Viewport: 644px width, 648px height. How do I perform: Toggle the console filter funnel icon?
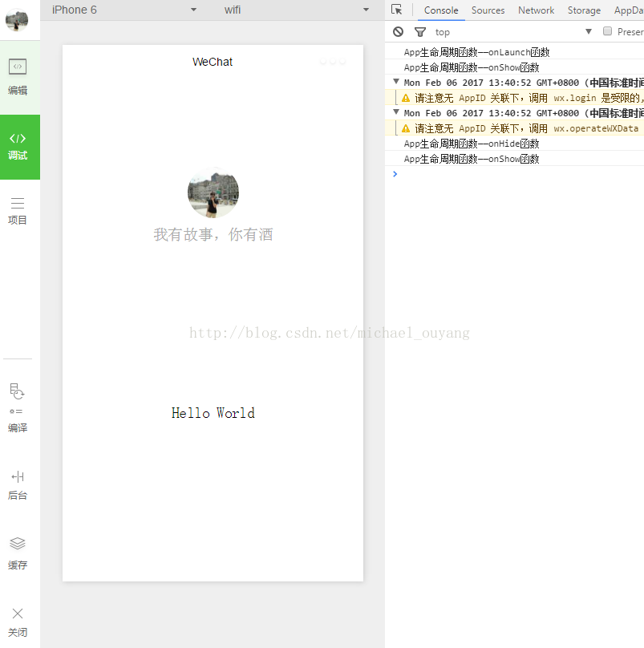(x=420, y=32)
